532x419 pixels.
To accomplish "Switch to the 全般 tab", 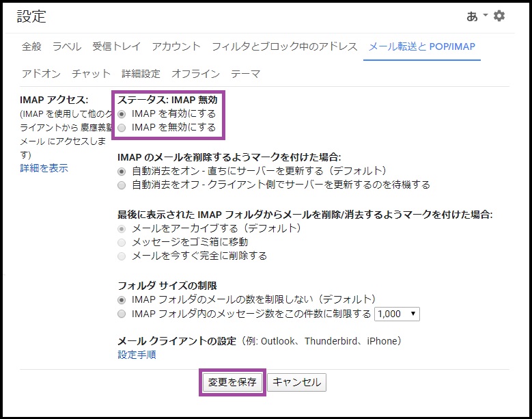I will [x=31, y=46].
